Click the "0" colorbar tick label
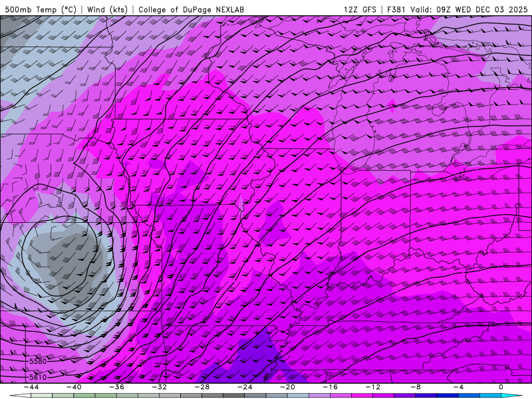Image resolution: width=532 pixels, height=399 pixels. tap(501, 387)
